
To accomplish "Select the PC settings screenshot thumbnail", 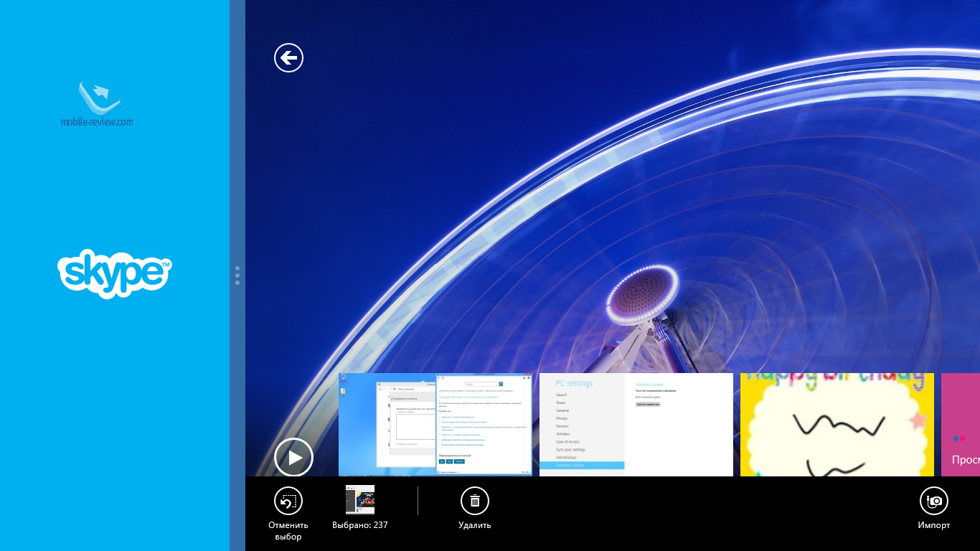I will [x=636, y=425].
